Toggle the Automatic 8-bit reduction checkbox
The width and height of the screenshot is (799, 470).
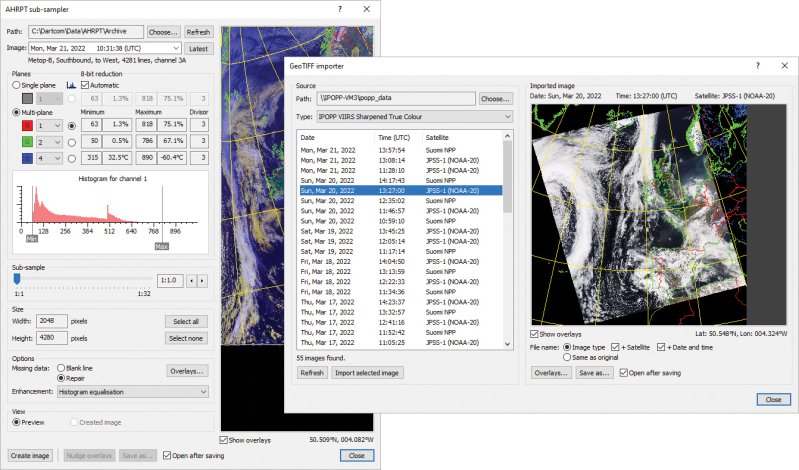click(85, 85)
